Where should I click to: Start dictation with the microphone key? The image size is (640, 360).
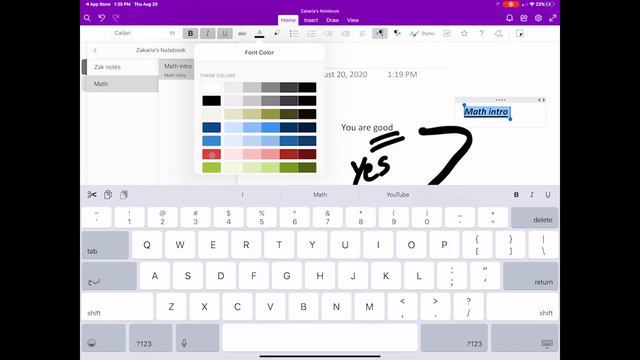[x=197, y=338]
